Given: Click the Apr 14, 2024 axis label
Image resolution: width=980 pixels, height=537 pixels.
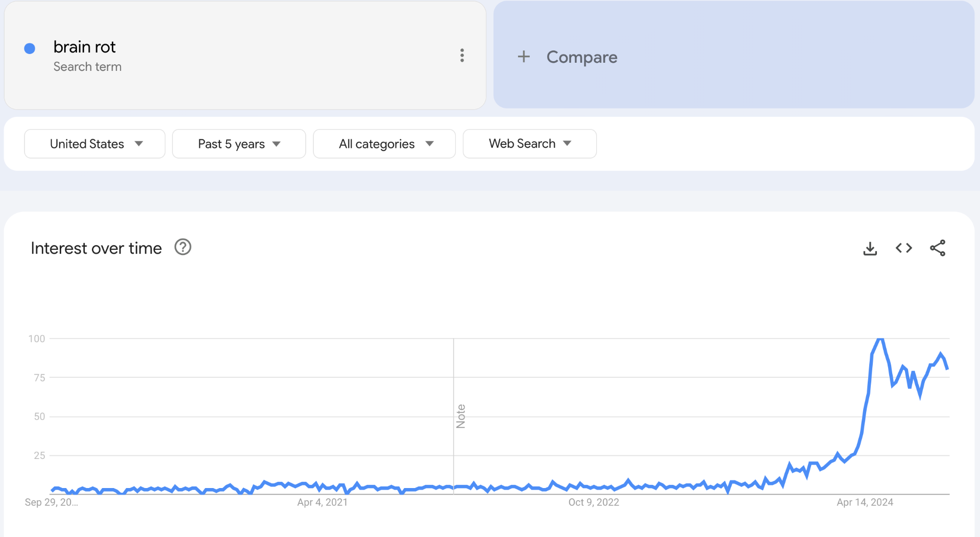Looking at the screenshot, I should click(865, 502).
